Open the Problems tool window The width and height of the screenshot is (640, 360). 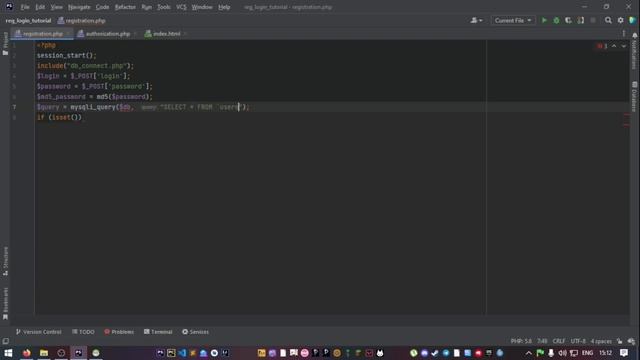(119, 332)
